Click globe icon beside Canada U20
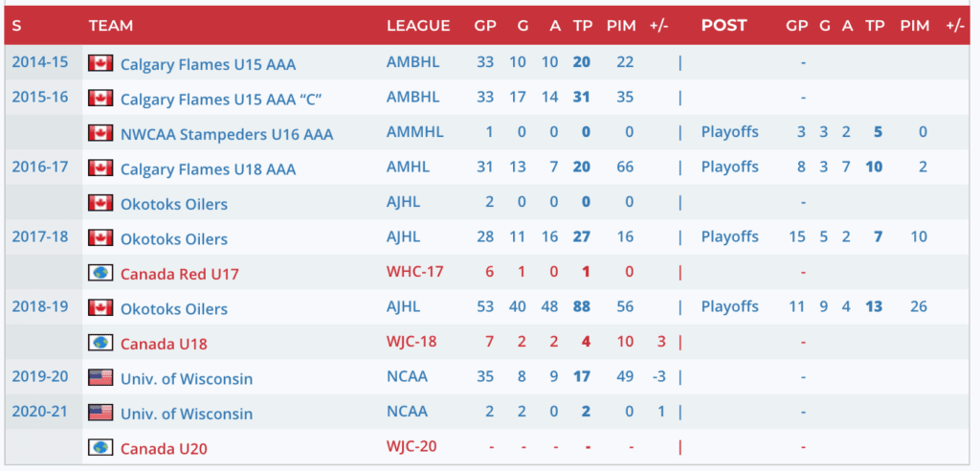 [x=100, y=447]
